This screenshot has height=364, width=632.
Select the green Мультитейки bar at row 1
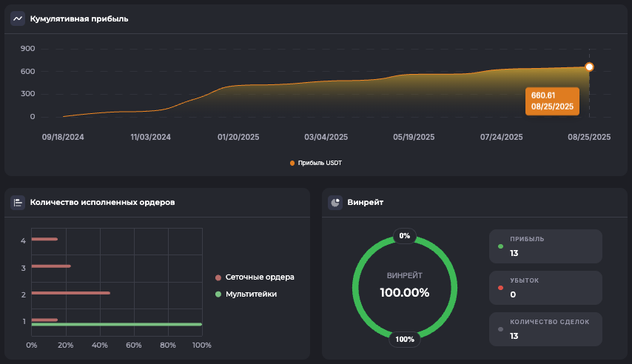click(x=116, y=324)
